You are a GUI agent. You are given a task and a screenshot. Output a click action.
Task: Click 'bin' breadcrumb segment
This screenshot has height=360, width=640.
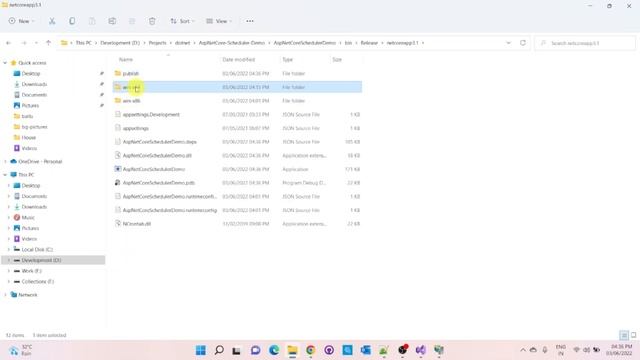348,43
